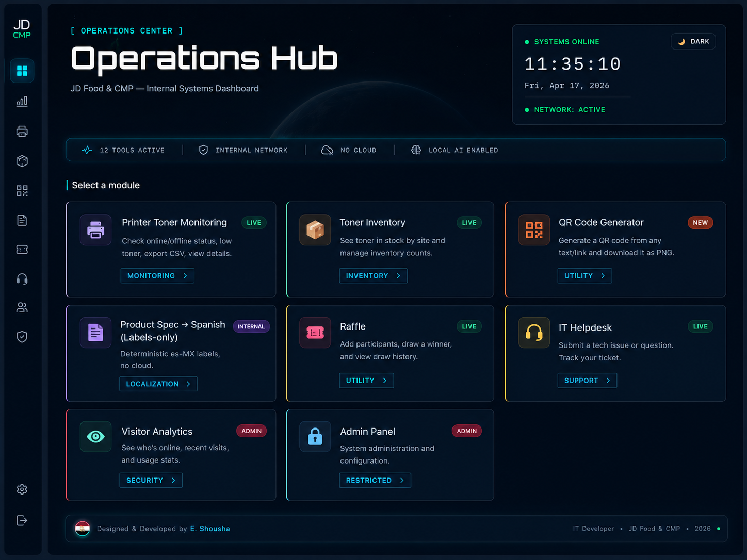This screenshot has width=747, height=560.
Task: Click the LIVE badge on IT Helpdesk
Action: (x=700, y=326)
